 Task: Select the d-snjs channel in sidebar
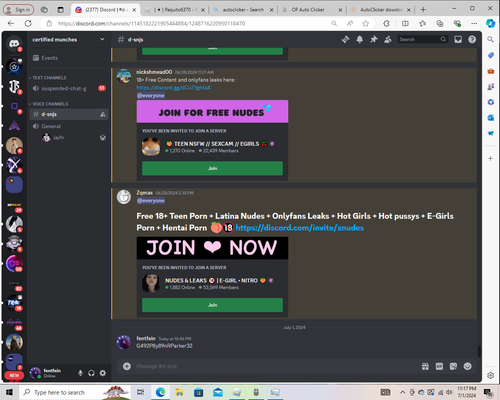pos(69,114)
